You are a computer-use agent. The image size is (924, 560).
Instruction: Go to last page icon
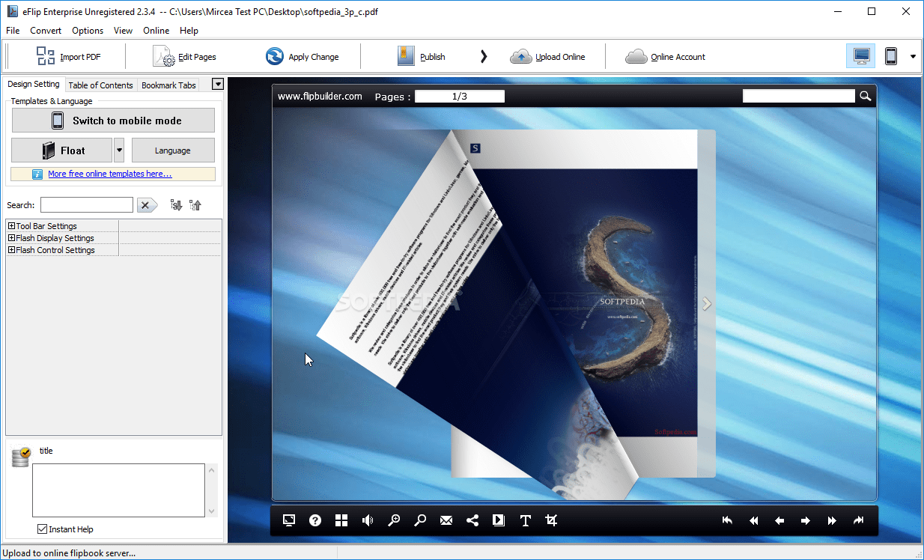click(x=858, y=520)
